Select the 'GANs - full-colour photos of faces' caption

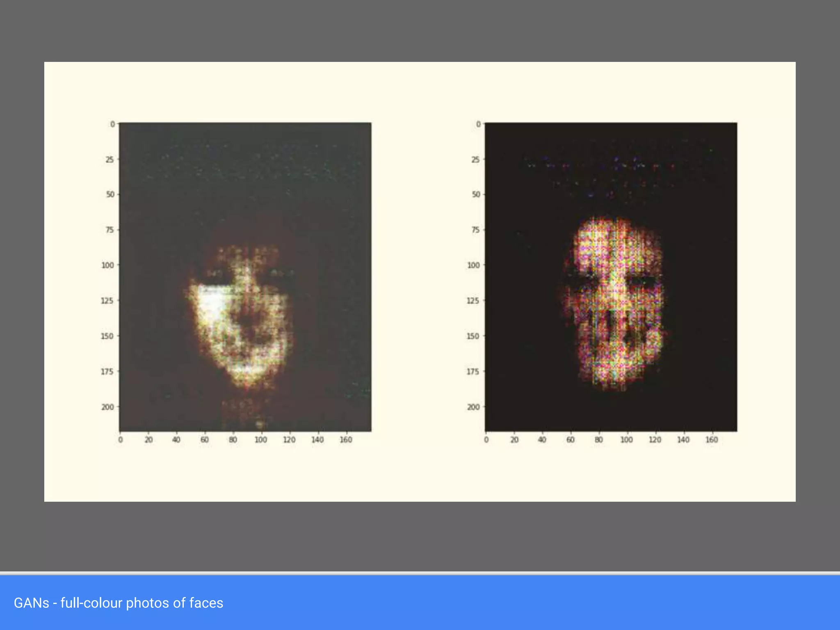point(119,603)
